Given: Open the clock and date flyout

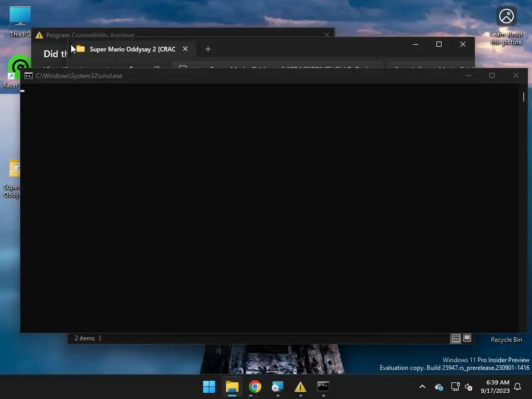Looking at the screenshot, I should coord(495,387).
